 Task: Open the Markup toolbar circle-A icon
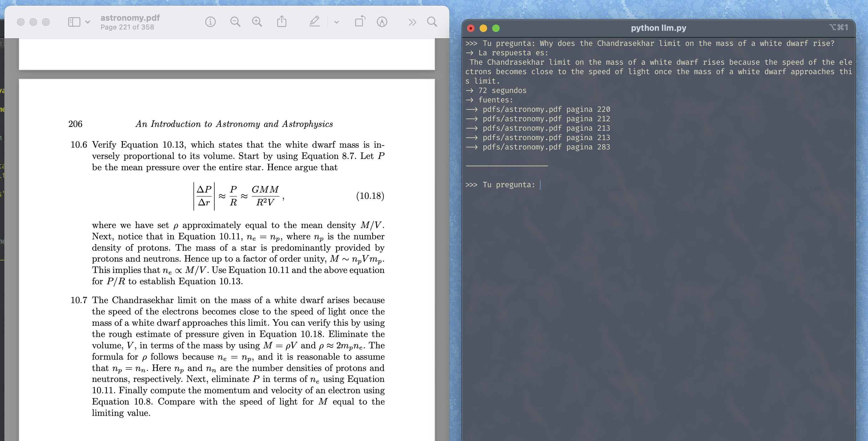[x=382, y=22]
